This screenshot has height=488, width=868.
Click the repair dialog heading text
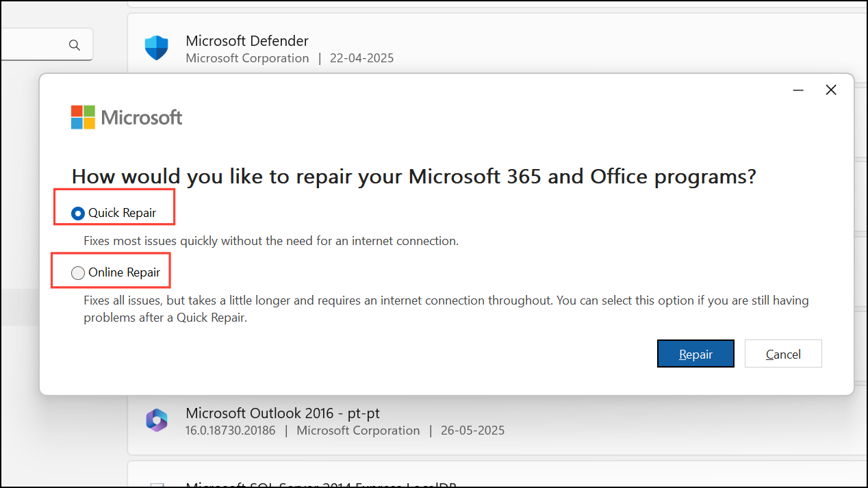click(413, 177)
